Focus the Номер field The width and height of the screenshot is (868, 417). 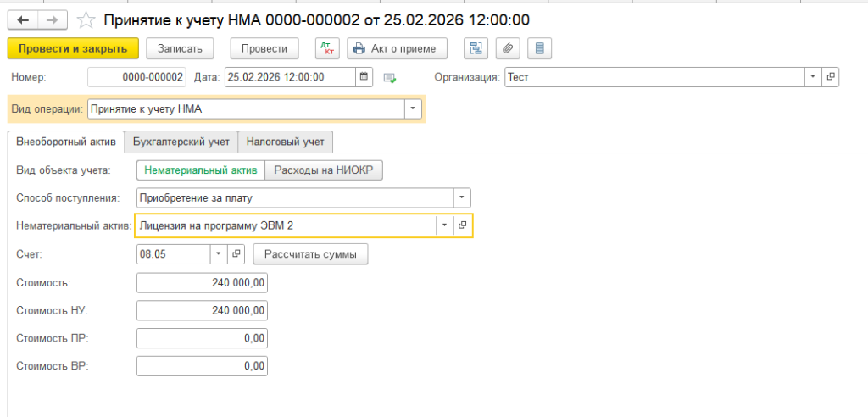[x=136, y=77]
